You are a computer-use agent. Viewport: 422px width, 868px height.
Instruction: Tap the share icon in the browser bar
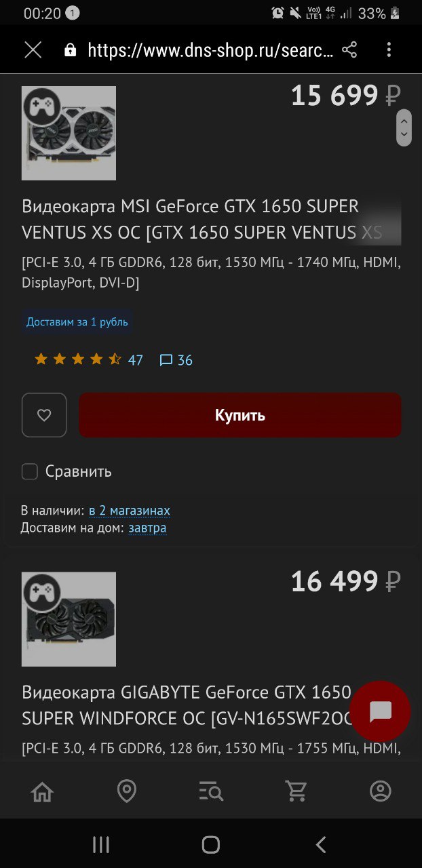(x=349, y=50)
